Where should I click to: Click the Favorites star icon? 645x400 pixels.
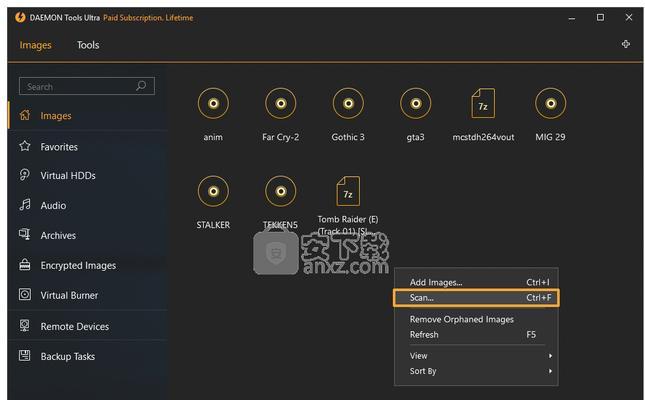coord(25,146)
